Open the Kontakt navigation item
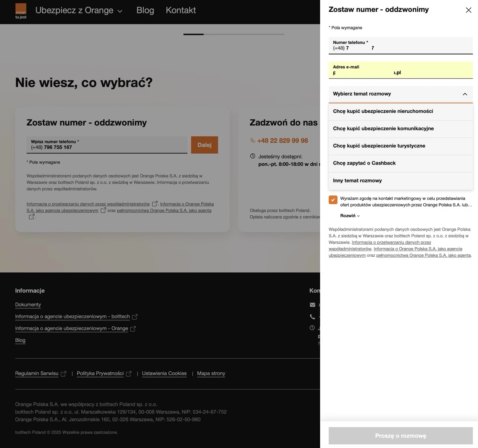Screen dimensions: 478x448 pos(181,10)
